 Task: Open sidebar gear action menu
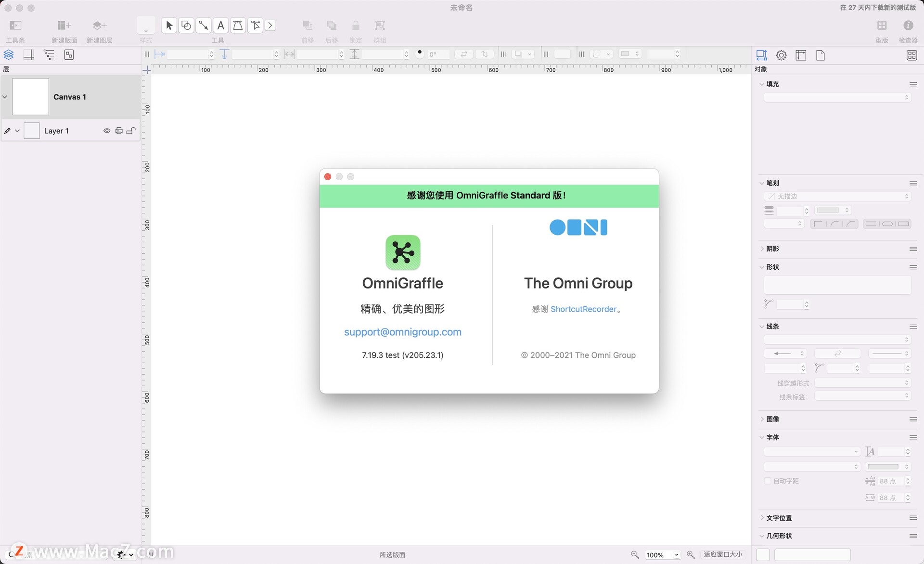tap(125, 555)
